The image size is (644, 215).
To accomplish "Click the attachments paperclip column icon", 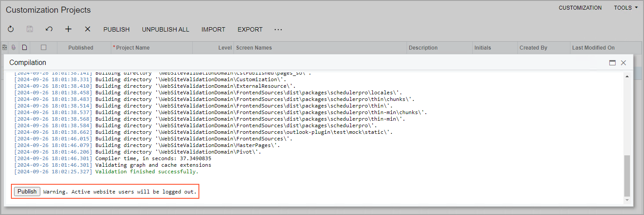I will 14,47.
